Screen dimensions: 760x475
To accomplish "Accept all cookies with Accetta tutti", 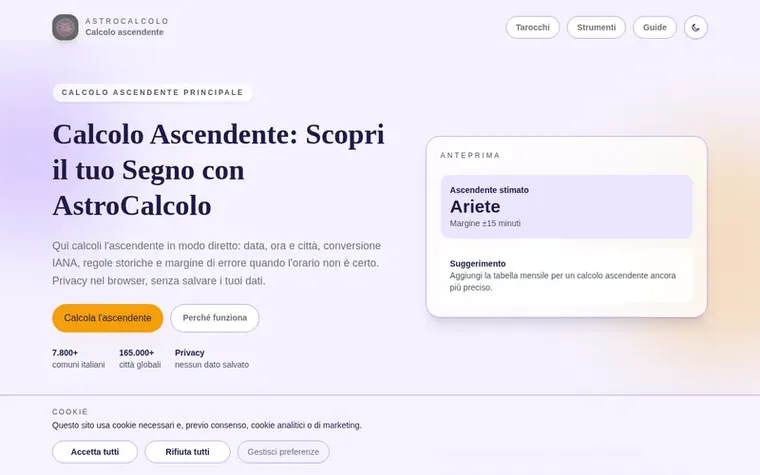I will (95, 452).
